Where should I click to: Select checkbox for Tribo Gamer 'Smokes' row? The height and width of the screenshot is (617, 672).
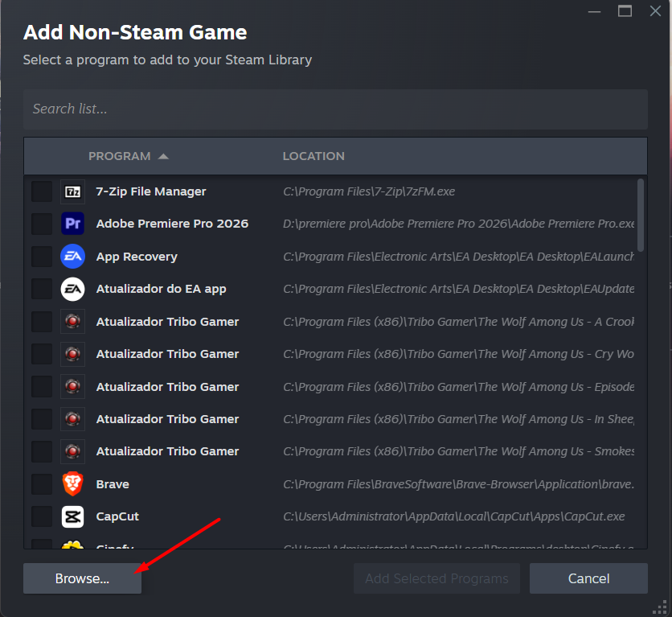pyautogui.click(x=42, y=451)
